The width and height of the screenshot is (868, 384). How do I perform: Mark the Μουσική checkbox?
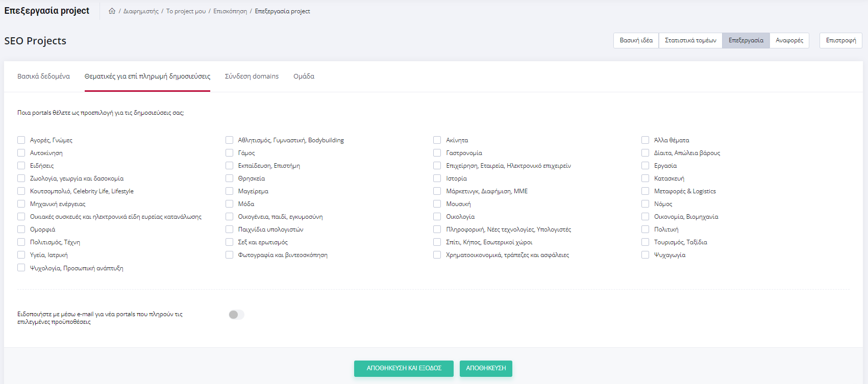click(x=437, y=204)
